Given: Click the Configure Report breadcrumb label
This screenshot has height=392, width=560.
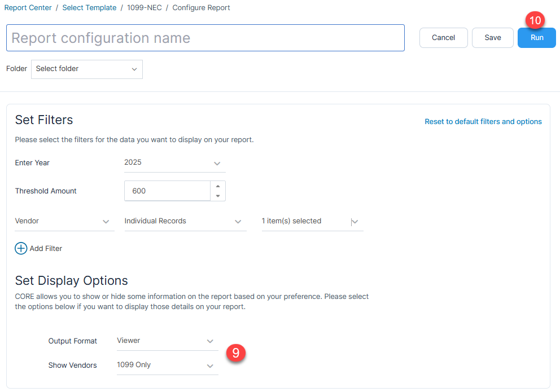Looking at the screenshot, I should (201, 7).
